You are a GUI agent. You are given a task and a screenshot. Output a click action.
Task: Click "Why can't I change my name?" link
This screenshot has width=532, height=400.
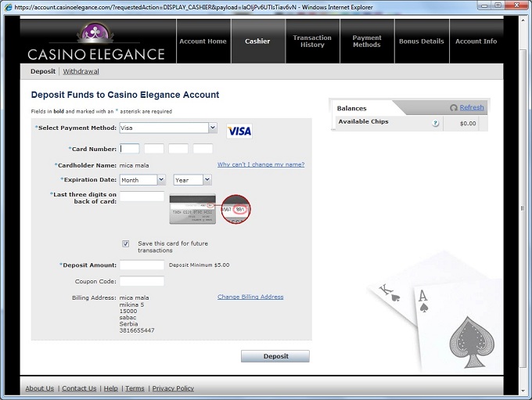point(261,164)
